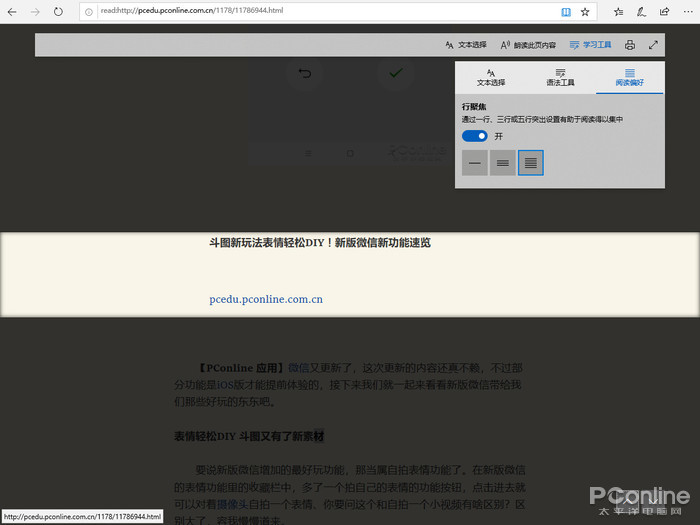Select five-line focus option
The image size is (700, 525).
click(x=530, y=163)
